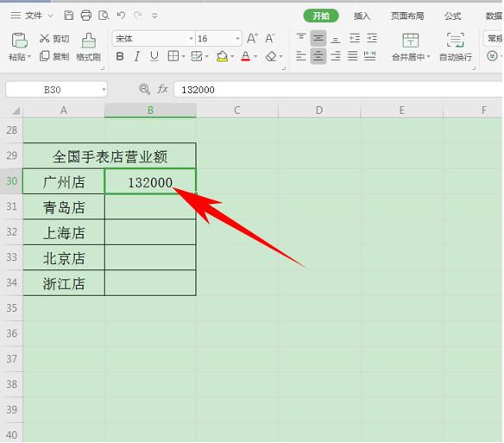This screenshot has width=504, height=443.
Task: Select the Format Painter (格式刷) tool
Action: (x=88, y=47)
